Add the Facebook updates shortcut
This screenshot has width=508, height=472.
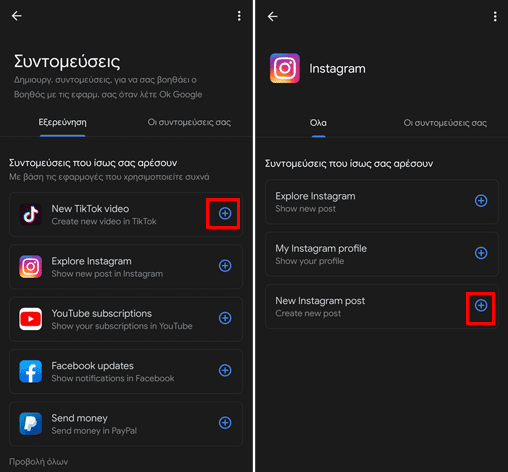pyautogui.click(x=225, y=370)
